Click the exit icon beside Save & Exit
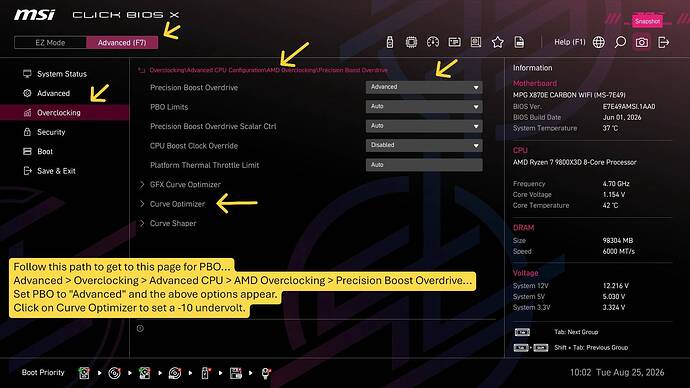690x388 pixels. click(x=27, y=170)
